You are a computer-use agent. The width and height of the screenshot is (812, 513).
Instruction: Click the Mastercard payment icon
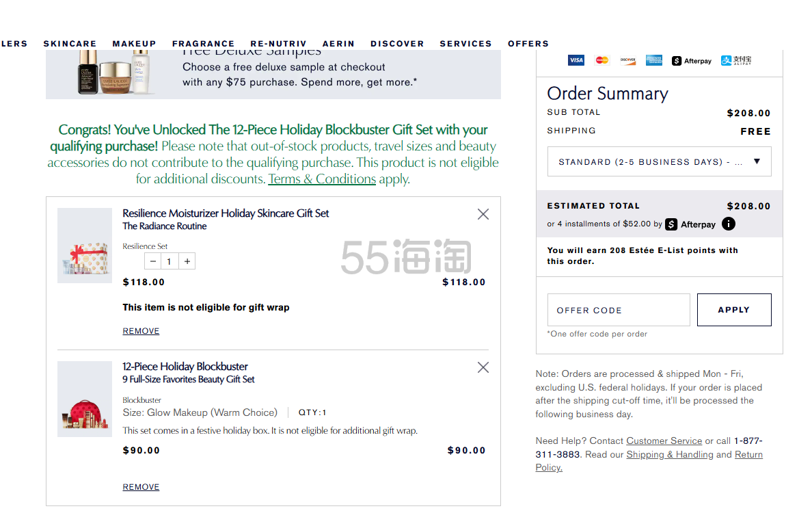click(x=602, y=60)
